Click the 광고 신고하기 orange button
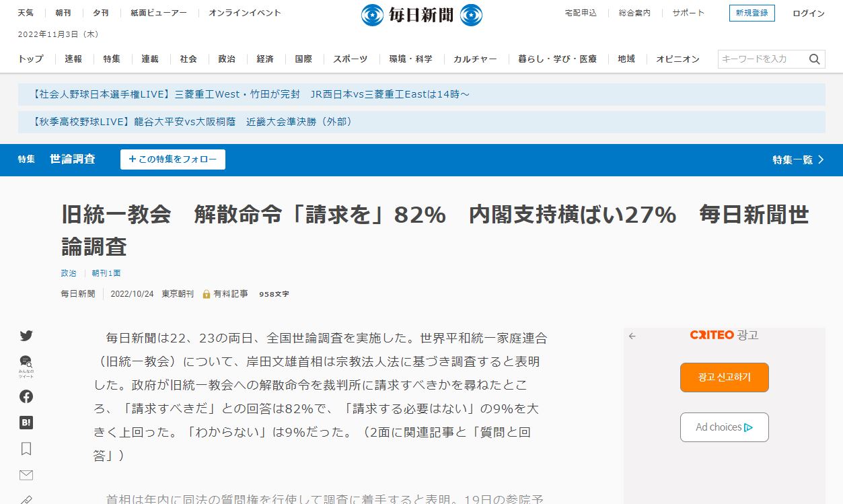The height and width of the screenshot is (504, 843). (x=724, y=377)
